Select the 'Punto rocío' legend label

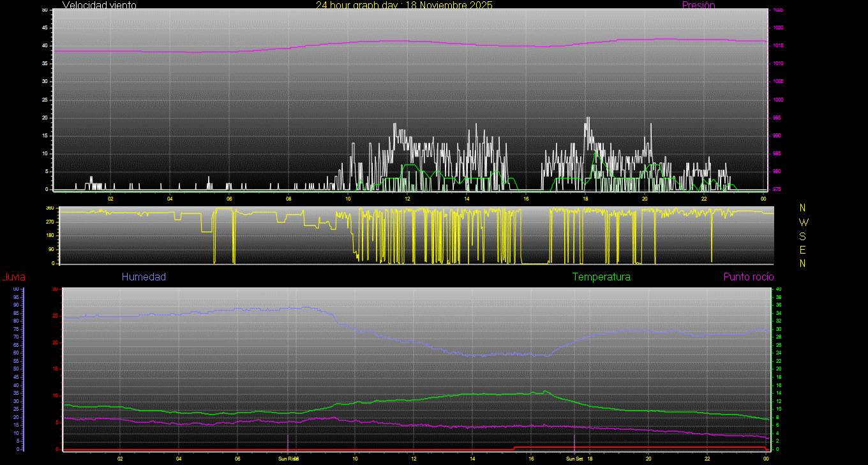point(748,277)
